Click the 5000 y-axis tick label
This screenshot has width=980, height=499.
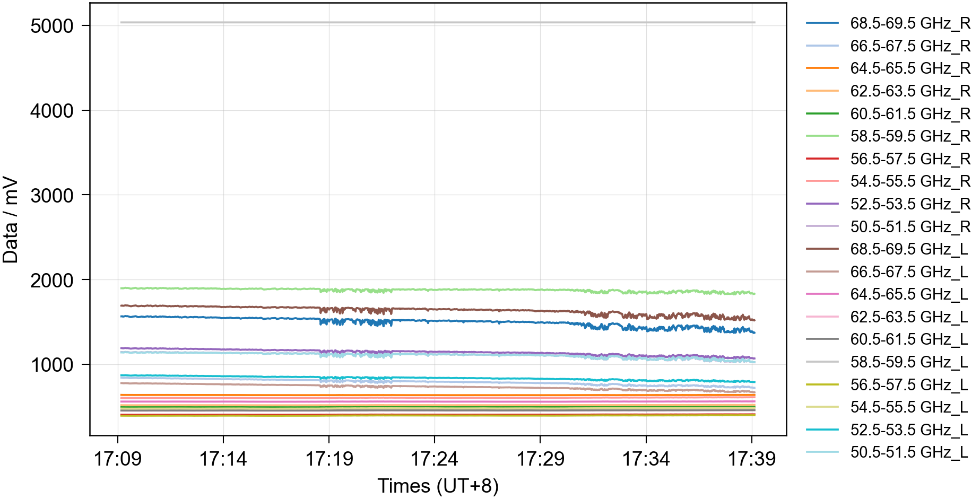pyautogui.click(x=52, y=26)
